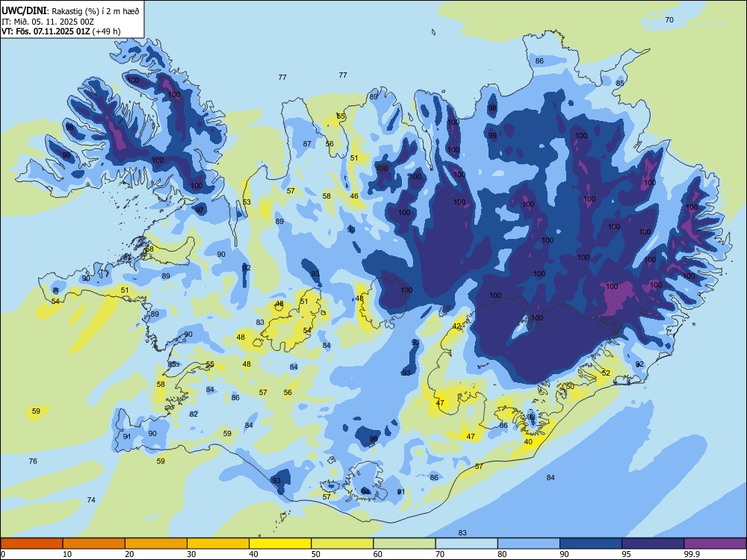The width and height of the screenshot is (747, 560).
Task: Click the "82" humidity value on the map
Action: [193, 414]
